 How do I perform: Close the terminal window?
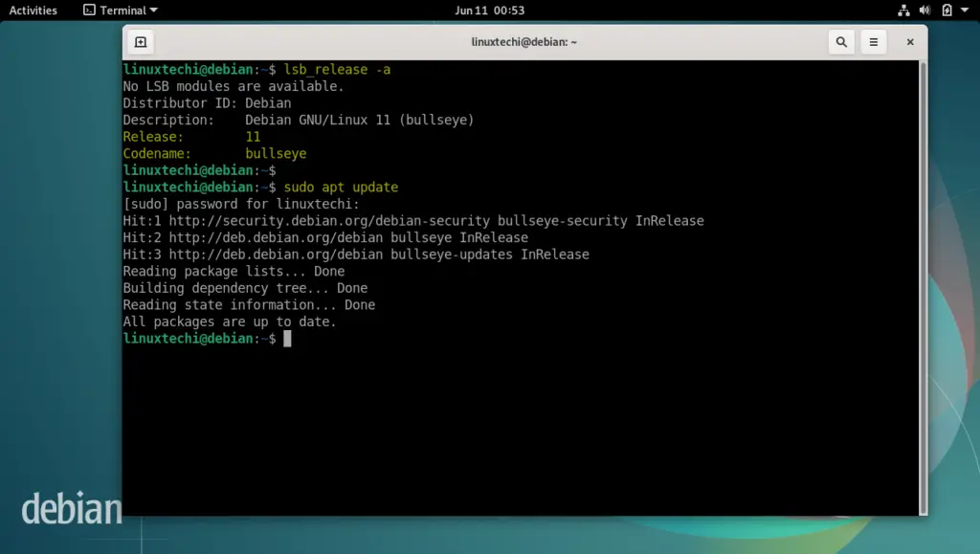(x=910, y=42)
